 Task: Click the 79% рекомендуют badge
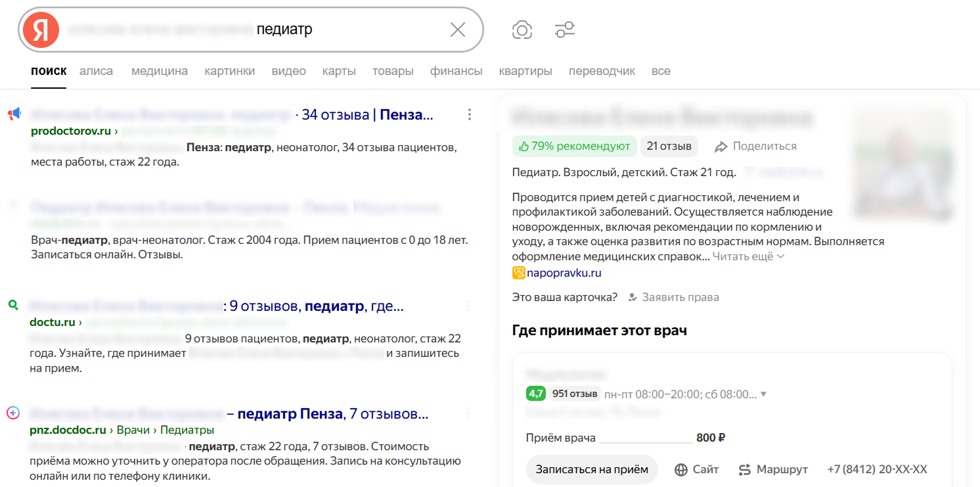(575, 147)
